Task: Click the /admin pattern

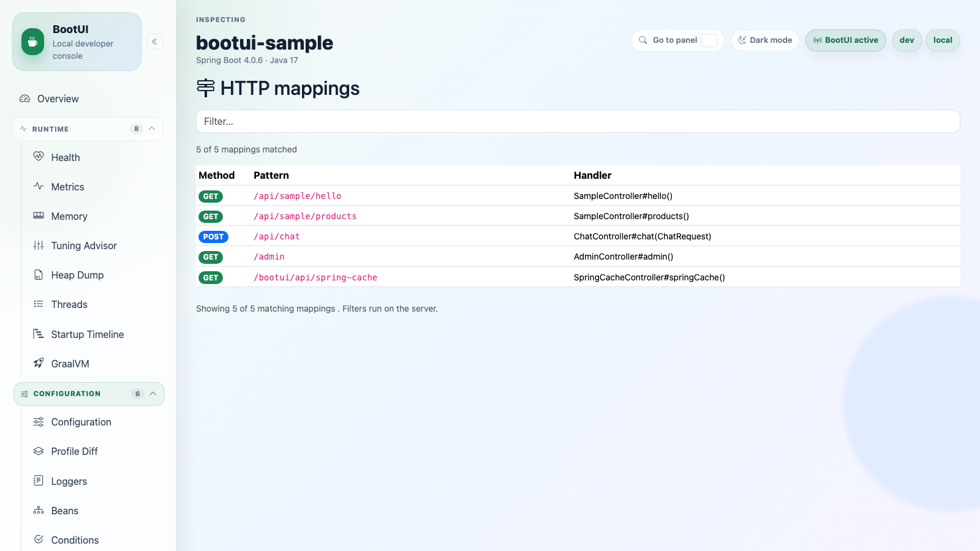Action: [269, 257]
